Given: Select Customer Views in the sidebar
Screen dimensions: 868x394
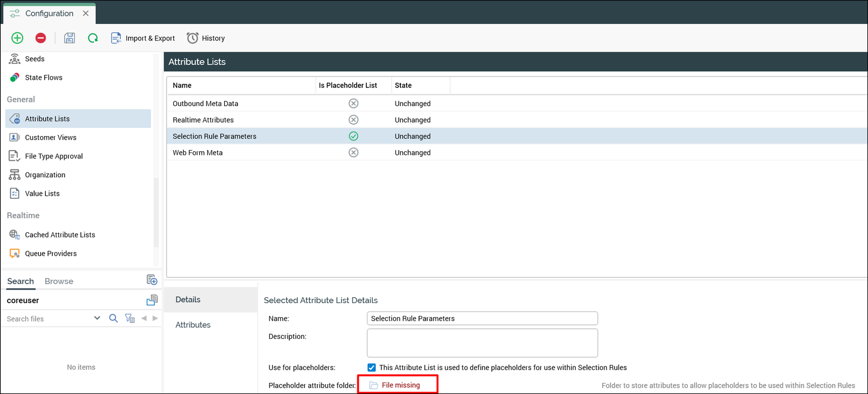Looking at the screenshot, I should 50,138.
